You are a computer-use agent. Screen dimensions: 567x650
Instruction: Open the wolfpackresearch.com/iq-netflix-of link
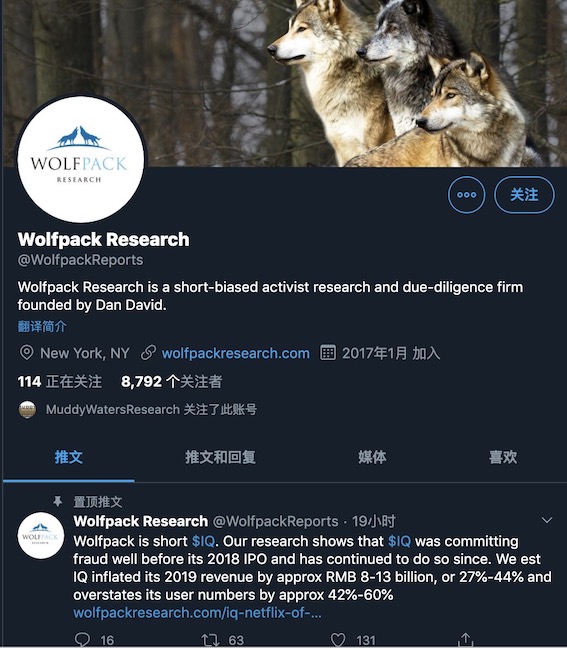click(197, 613)
